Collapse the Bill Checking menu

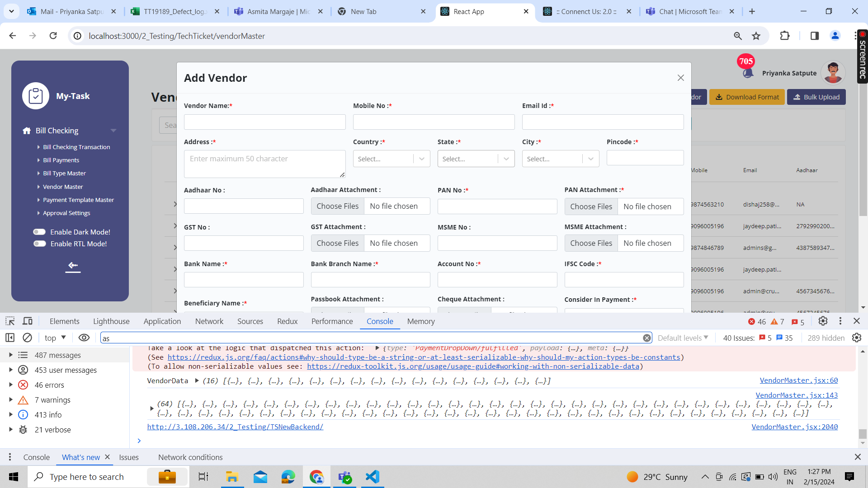pos(113,131)
